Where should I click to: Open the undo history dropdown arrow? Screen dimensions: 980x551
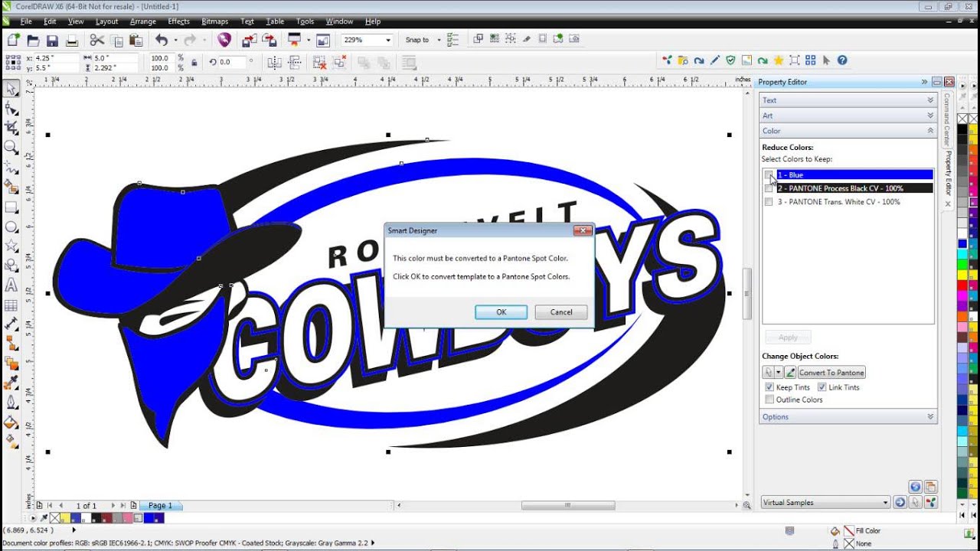(x=175, y=41)
